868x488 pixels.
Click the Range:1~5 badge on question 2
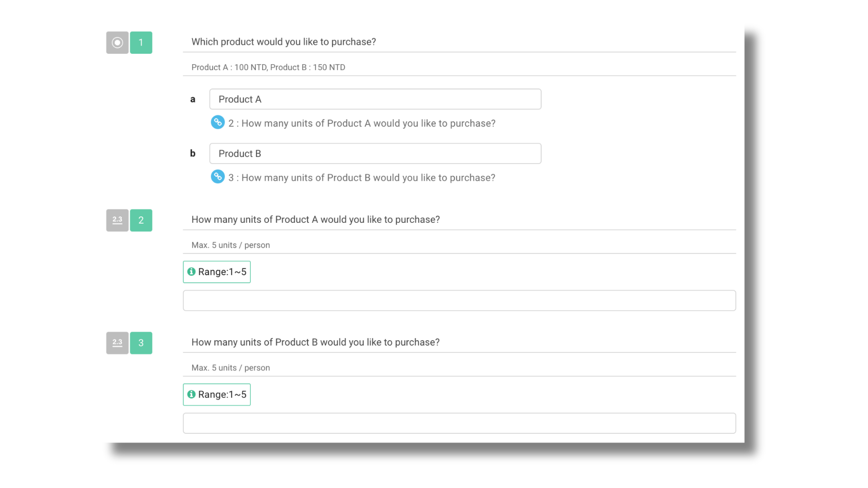(x=216, y=272)
